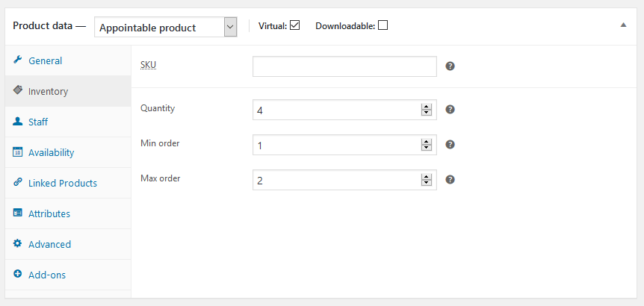Open the Appointable product type dropdown
Screen dimensions: 644x306
(x=166, y=27)
